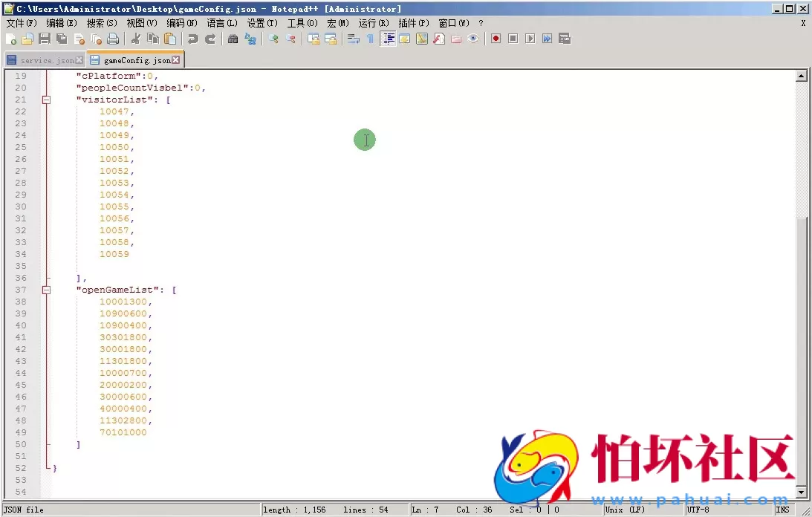Click the vertical scrollbar up arrow
This screenshot has width=812, height=517.
(802, 76)
